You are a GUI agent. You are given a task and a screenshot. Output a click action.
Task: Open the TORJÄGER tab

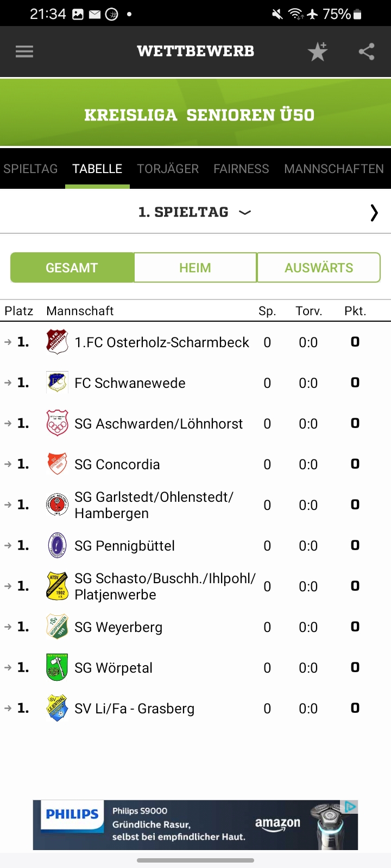[x=168, y=169]
